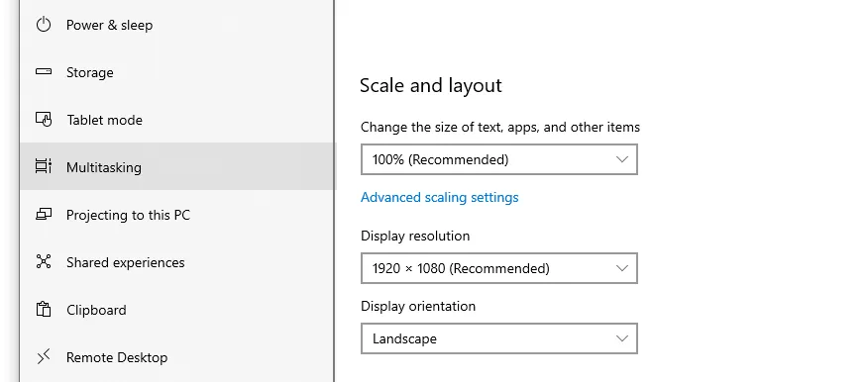Open the Multitasking settings page
This screenshot has height=382, width=868.
click(176, 166)
